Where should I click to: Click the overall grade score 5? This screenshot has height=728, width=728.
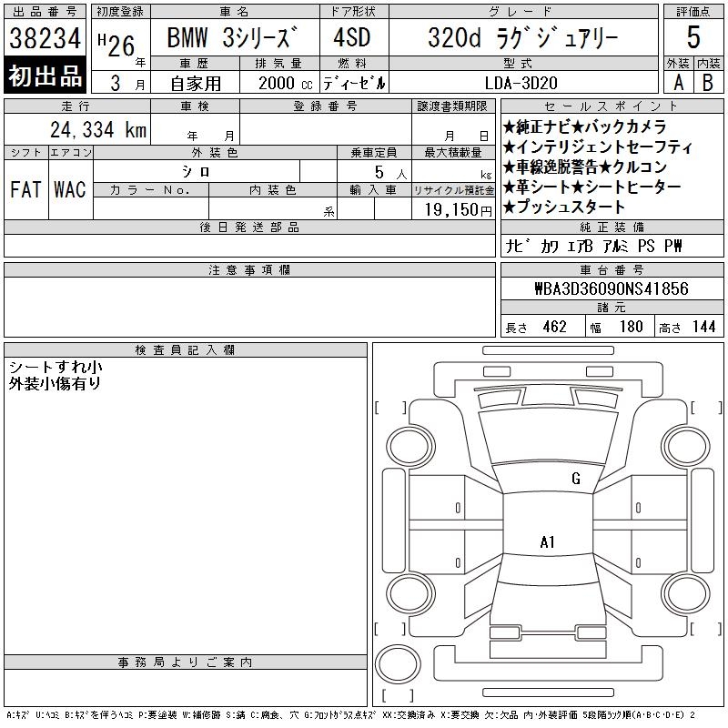[693, 37]
